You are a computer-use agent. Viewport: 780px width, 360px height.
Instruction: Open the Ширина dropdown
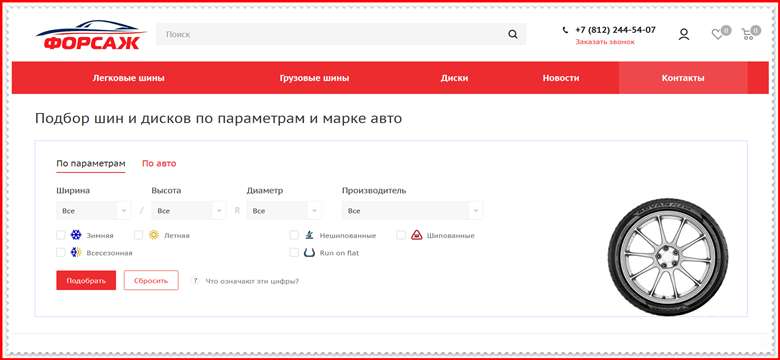coord(94,210)
